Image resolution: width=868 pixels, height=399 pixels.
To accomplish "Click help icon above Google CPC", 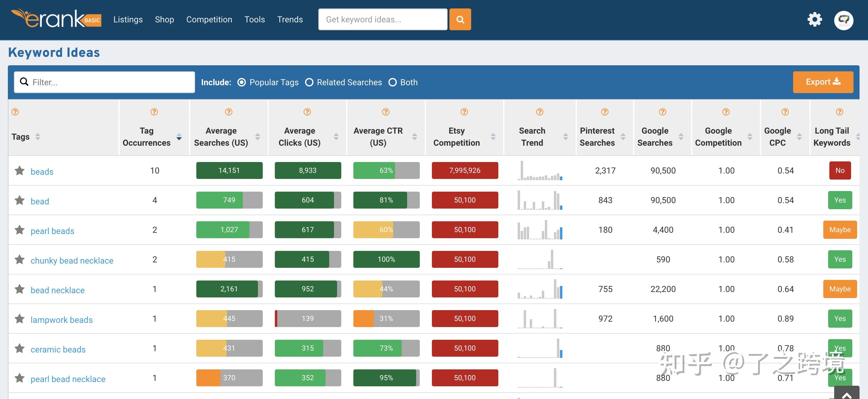I will pyautogui.click(x=785, y=112).
